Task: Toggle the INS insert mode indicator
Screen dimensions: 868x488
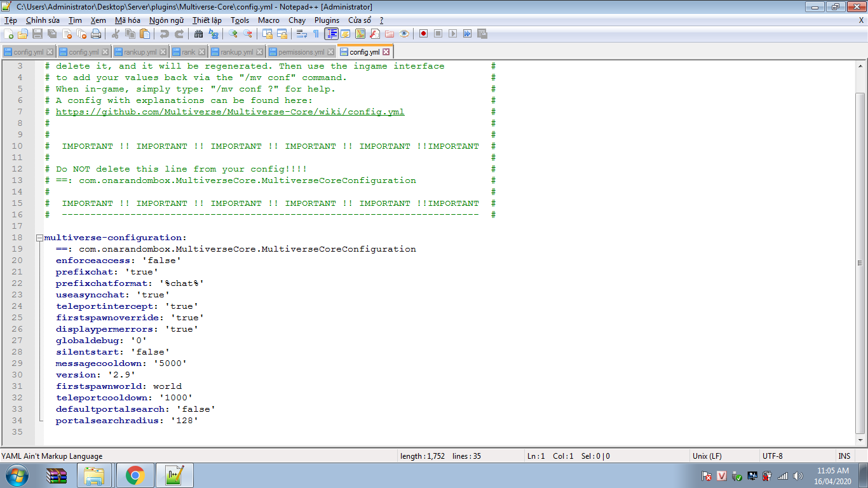Action: (x=844, y=456)
